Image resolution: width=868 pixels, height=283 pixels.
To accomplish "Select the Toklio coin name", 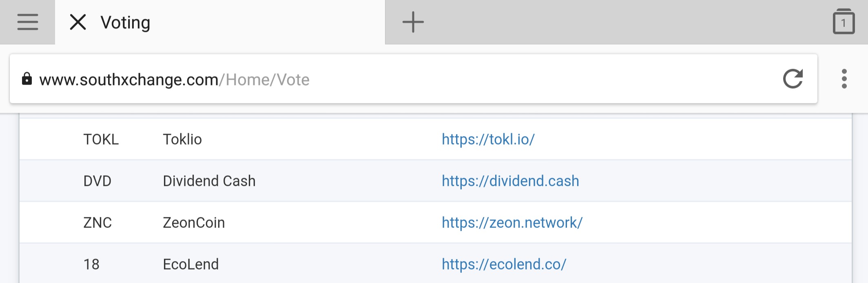I will (x=182, y=139).
